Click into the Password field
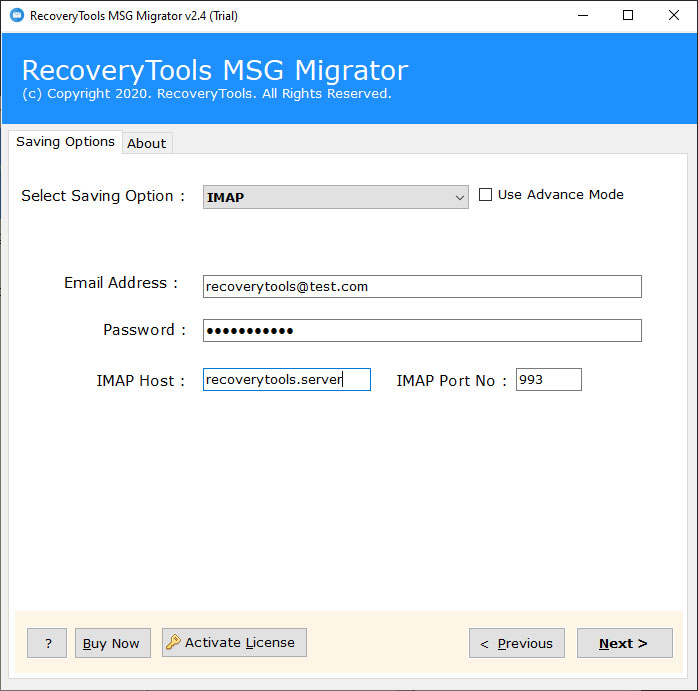The height and width of the screenshot is (691, 698). pos(422,330)
